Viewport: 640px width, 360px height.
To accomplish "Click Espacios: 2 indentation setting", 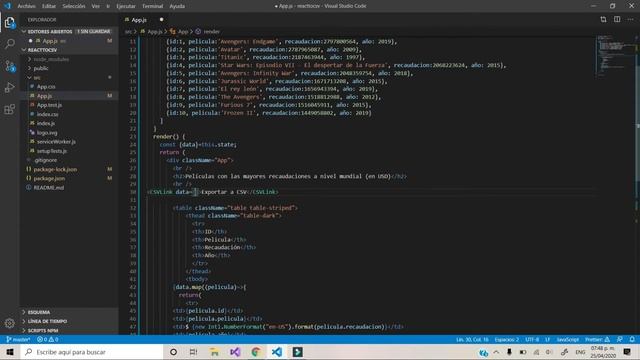I will 507,340.
